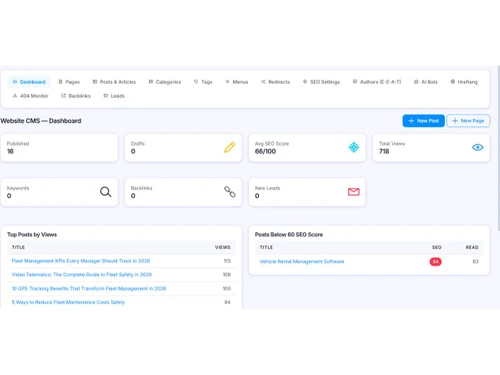
Task: Click the READ column header
Action: pyautogui.click(x=472, y=247)
